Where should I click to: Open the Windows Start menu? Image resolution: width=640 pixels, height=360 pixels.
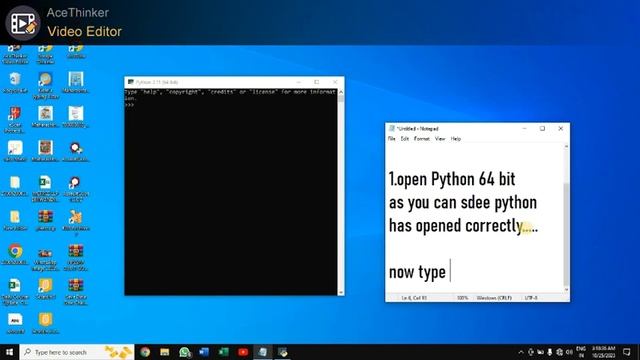point(9,352)
